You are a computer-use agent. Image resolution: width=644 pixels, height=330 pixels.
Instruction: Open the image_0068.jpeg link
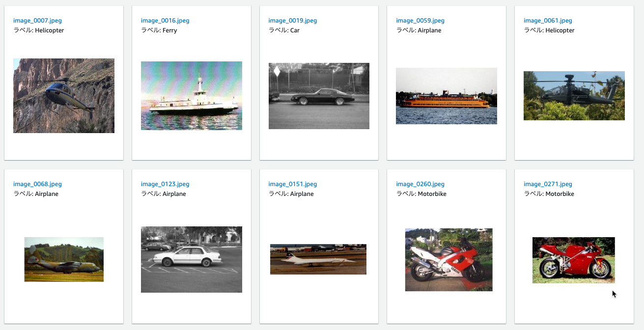coord(37,184)
